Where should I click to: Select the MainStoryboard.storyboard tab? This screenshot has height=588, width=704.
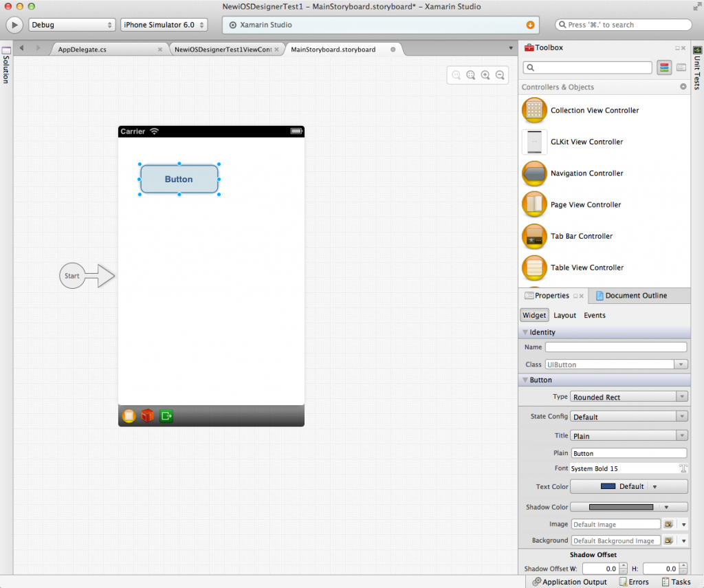[333, 50]
